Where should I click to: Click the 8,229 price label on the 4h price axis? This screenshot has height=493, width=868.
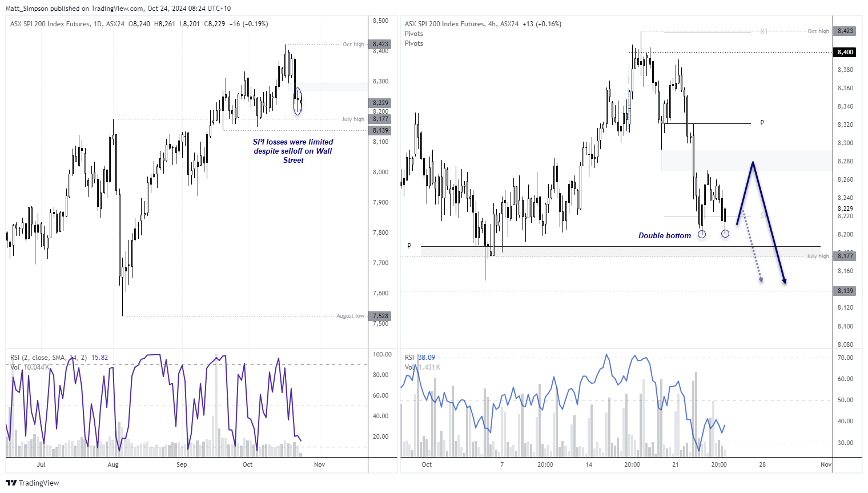click(845, 209)
